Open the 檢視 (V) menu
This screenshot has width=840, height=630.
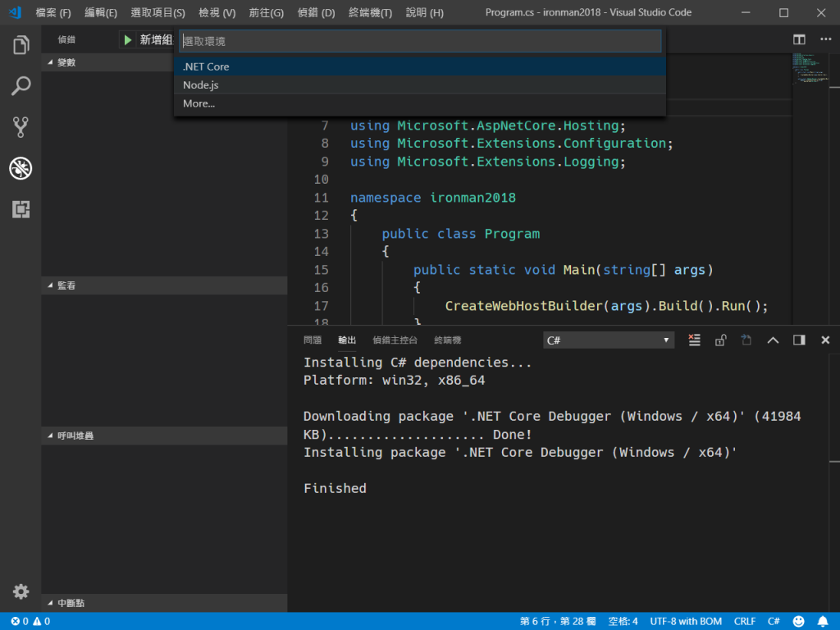pyautogui.click(x=217, y=12)
